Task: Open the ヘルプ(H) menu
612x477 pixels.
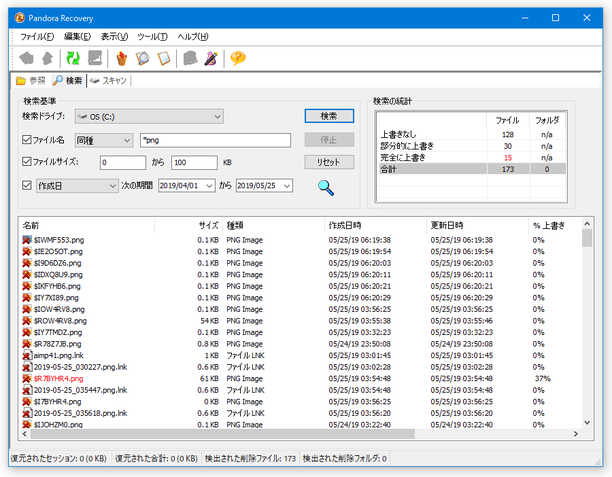Action: coord(193,37)
